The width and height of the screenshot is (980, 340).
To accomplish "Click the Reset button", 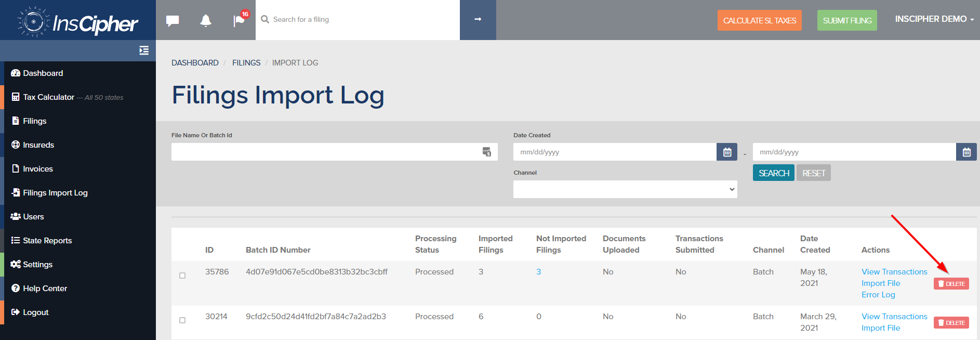I will [x=814, y=173].
